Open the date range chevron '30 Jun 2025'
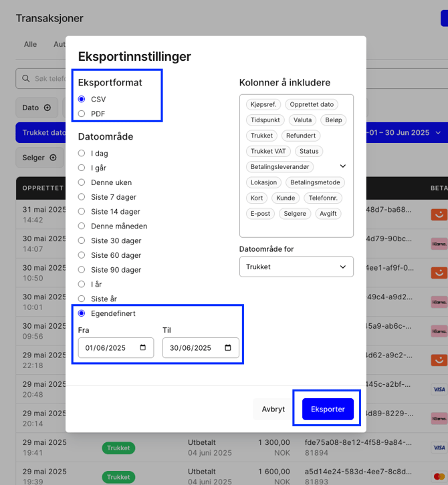The height and width of the screenshot is (485, 448). pos(438,133)
